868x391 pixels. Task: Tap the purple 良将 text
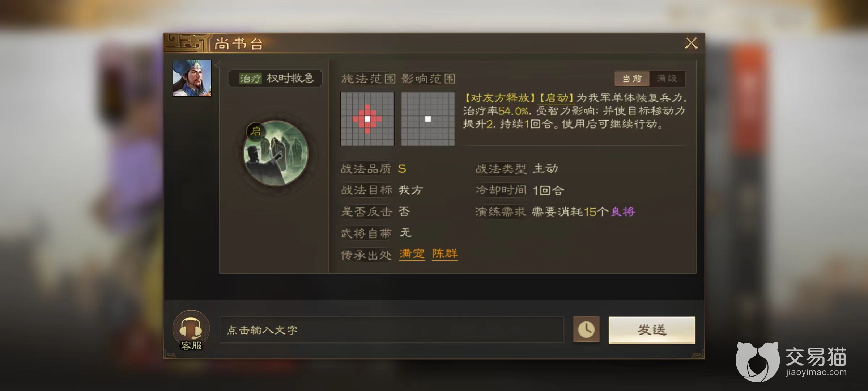[x=623, y=212]
